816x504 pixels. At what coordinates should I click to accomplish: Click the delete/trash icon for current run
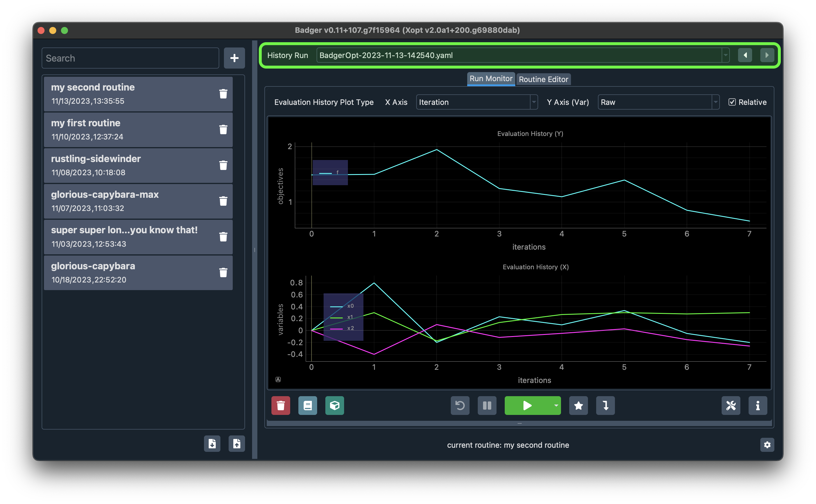click(x=280, y=405)
